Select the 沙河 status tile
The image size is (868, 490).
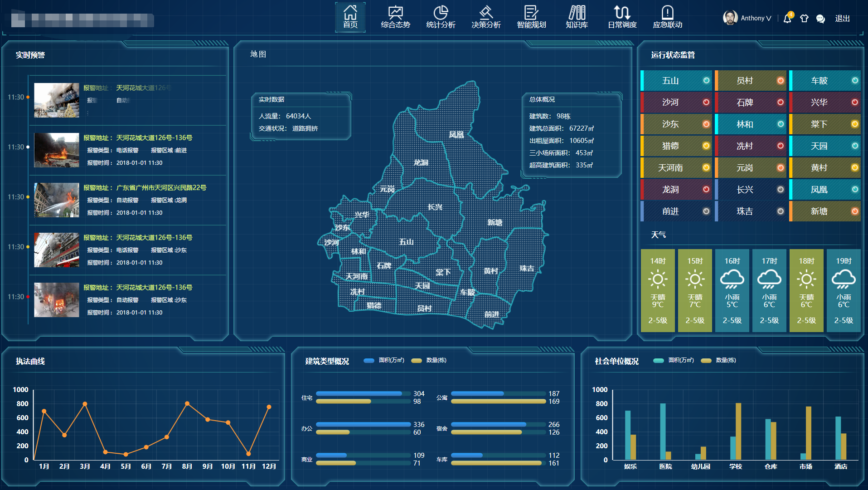(676, 102)
